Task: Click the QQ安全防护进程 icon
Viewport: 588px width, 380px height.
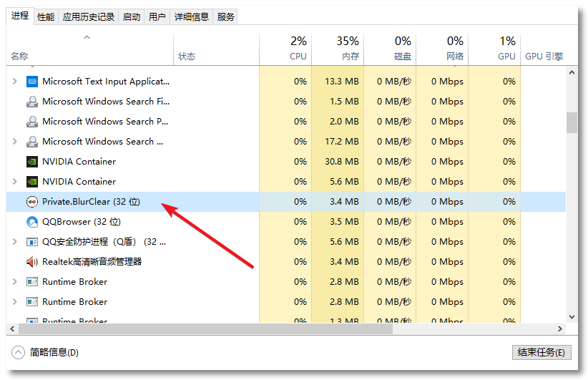Action: pyautogui.click(x=32, y=242)
